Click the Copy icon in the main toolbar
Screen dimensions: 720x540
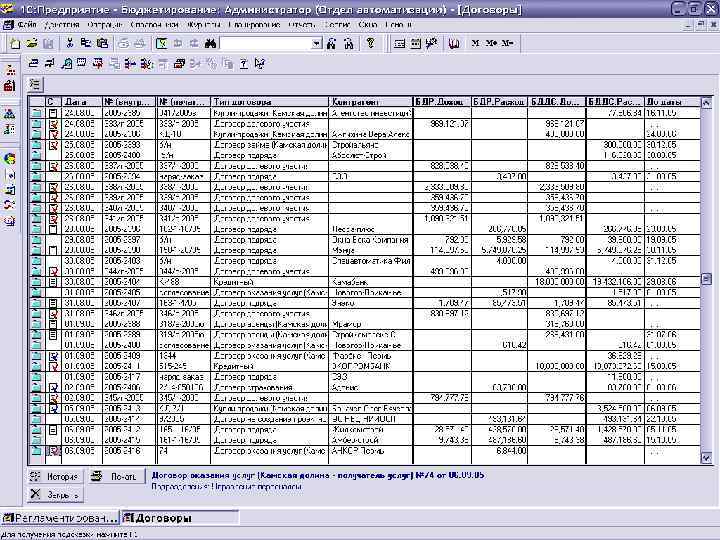tap(85, 44)
